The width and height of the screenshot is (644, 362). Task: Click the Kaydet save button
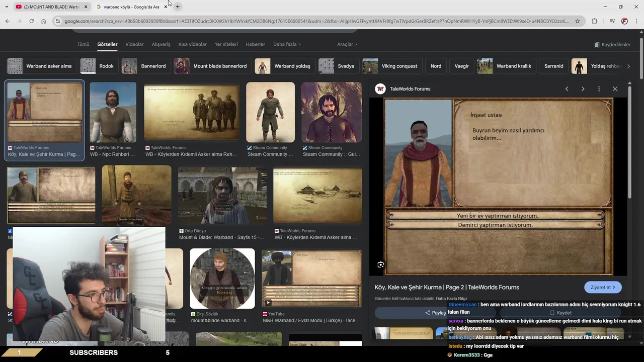point(560,313)
